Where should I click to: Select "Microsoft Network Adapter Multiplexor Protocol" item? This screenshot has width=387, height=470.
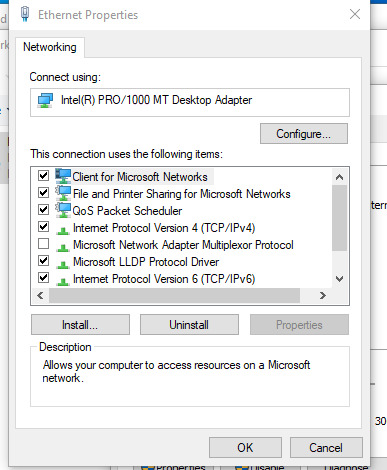click(x=183, y=245)
